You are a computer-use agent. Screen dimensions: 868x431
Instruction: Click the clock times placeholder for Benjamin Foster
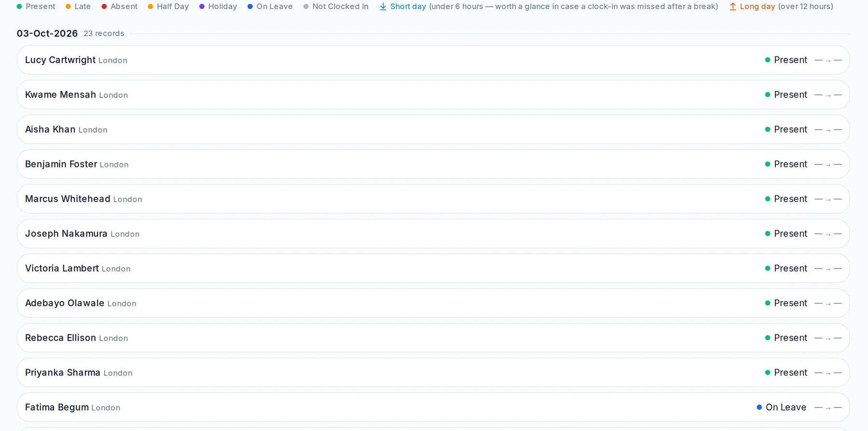tap(828, 165)
